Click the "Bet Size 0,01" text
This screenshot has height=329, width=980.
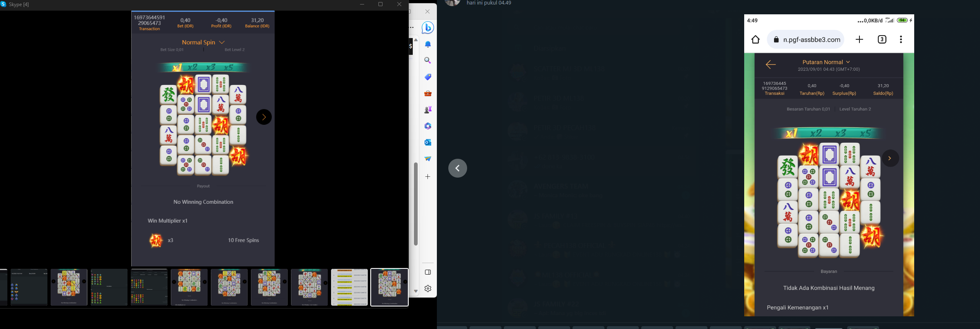172,50
